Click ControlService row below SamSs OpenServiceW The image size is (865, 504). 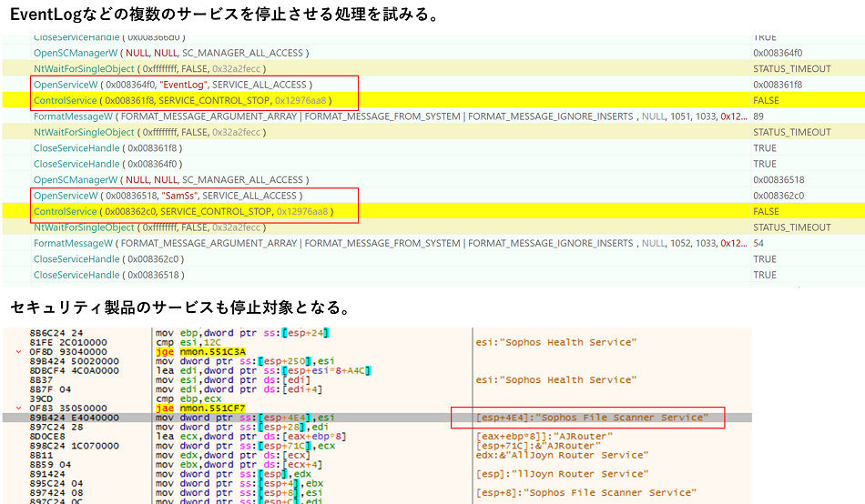coord(182,211)
